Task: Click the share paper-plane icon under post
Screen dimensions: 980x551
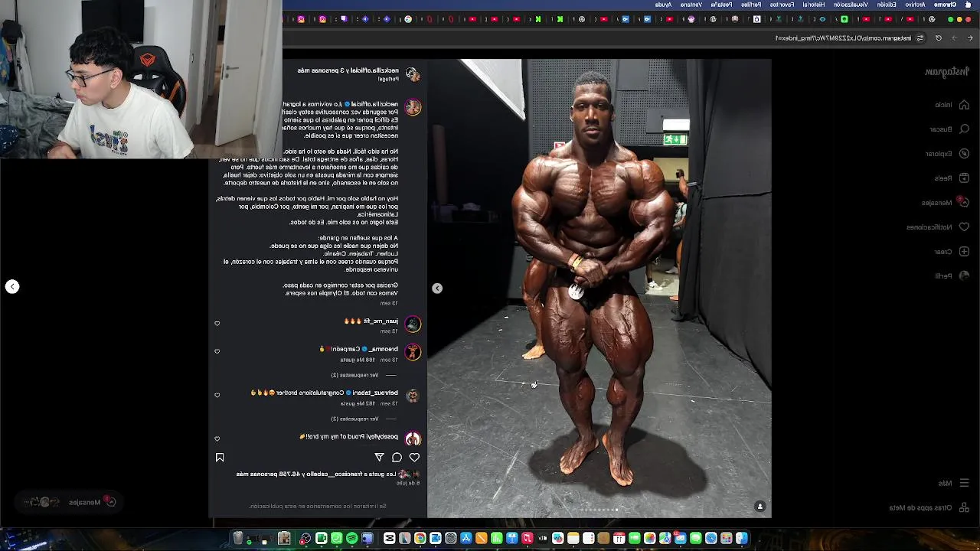Action: pyautogui.click(x=379, y=458)
